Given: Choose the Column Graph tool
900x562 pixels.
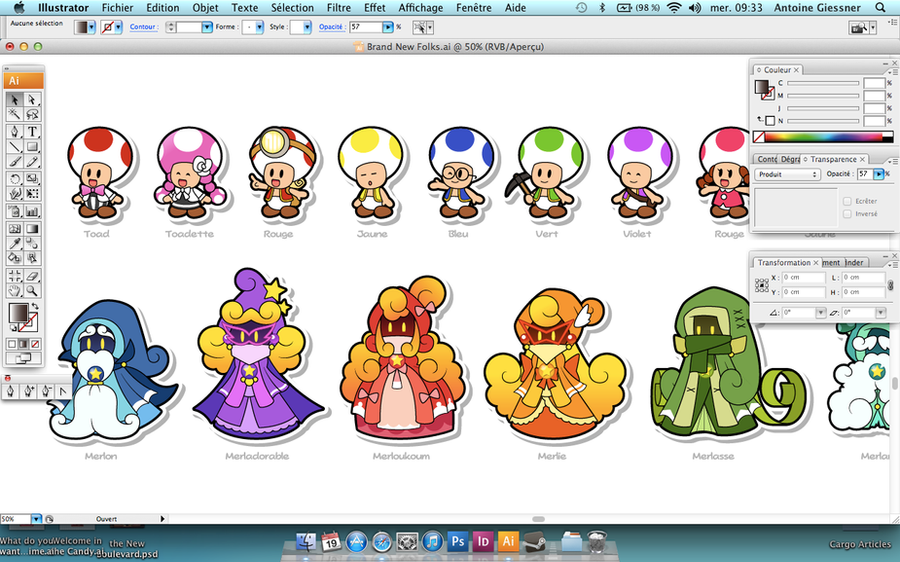Looking at the screenshot, I should (x=32, y=212).
